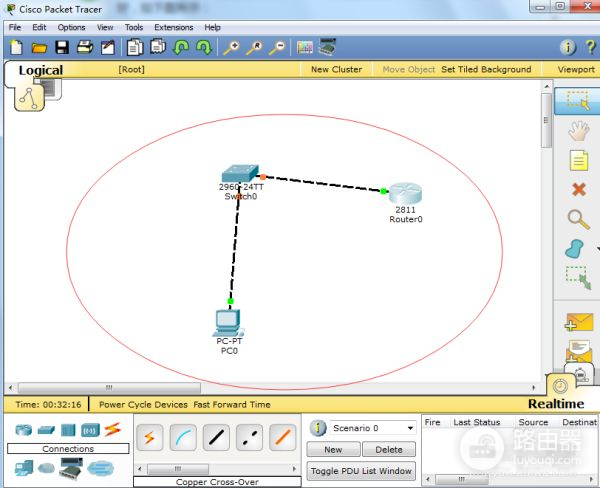600x488 pixels.
Task: Toggle PDU List Window
Action: coord(361,470)
